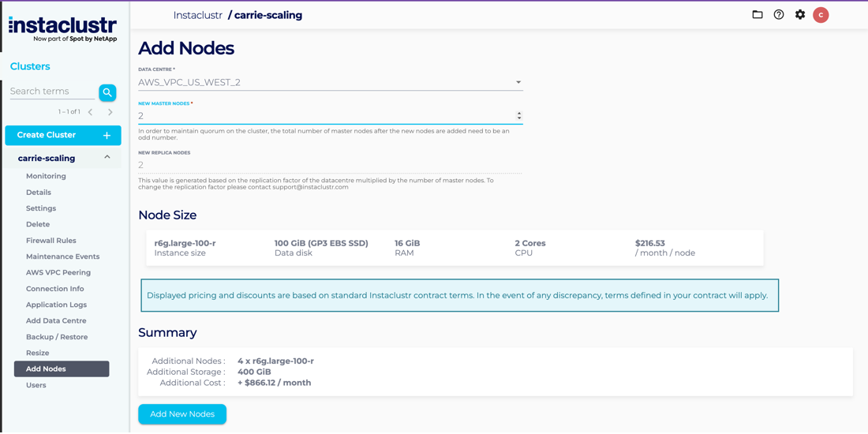Collapse the carrie-scaling cluster chevron
868x434 pixels.
(107, 158)
